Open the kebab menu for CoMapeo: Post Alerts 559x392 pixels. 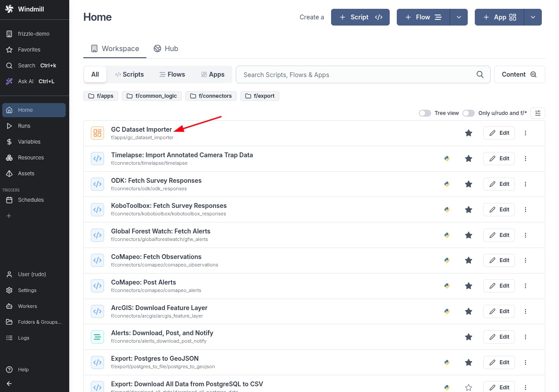pyautogui.click(x=525, y=286)
